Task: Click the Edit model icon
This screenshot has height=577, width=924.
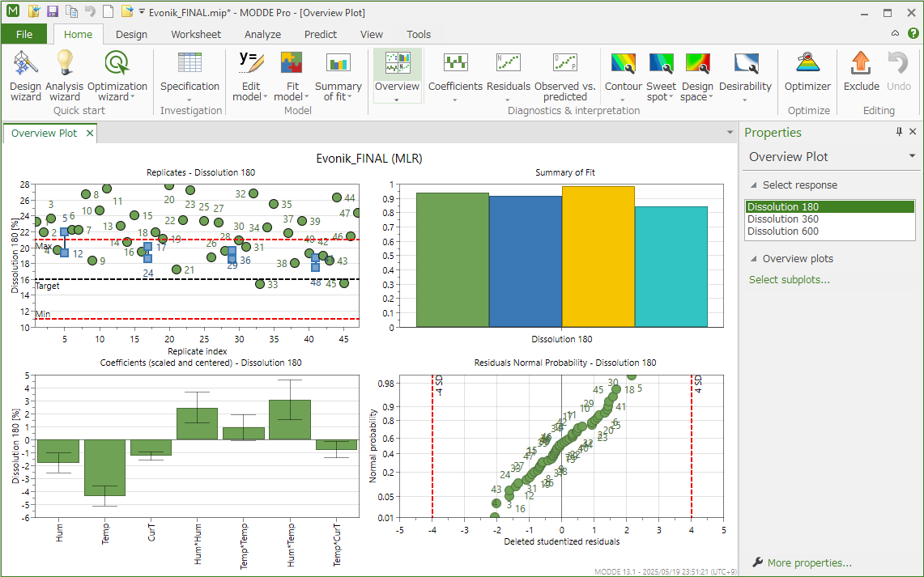Action: (251, 63)
